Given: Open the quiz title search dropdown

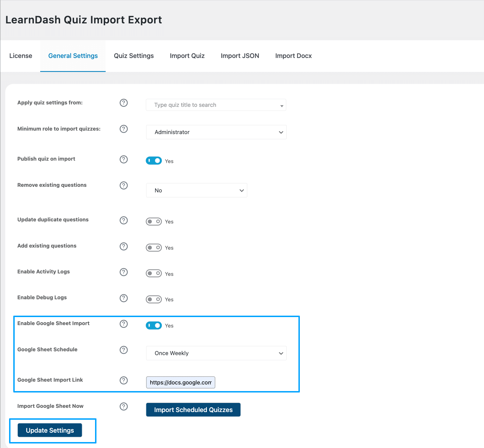Looking at the screenshot, I should point(216,105).
